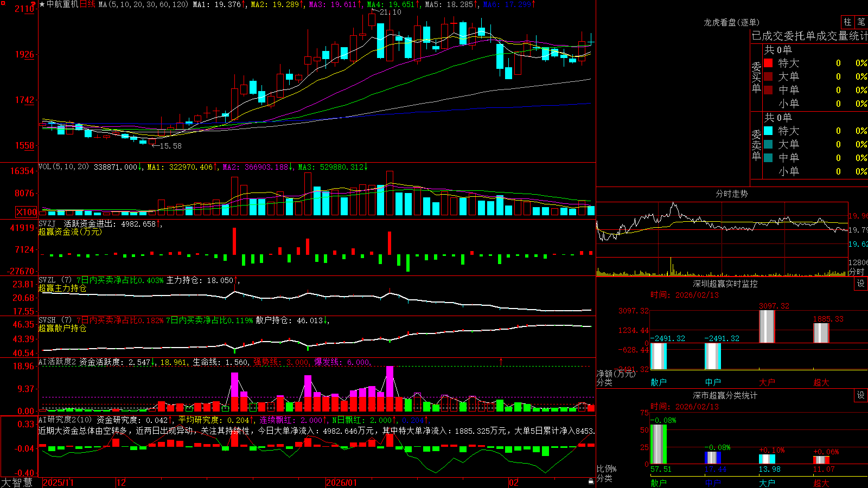Click the 爆发线: 6.000 label
Screen dimensions: 868x488
342,362
